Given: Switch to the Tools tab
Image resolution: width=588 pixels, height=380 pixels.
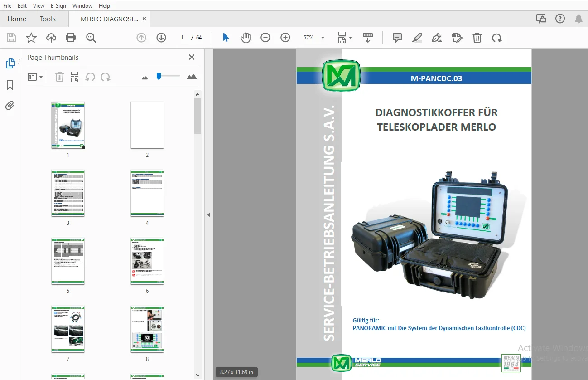Looking at the screenshot, I should (x=48, y=19).
